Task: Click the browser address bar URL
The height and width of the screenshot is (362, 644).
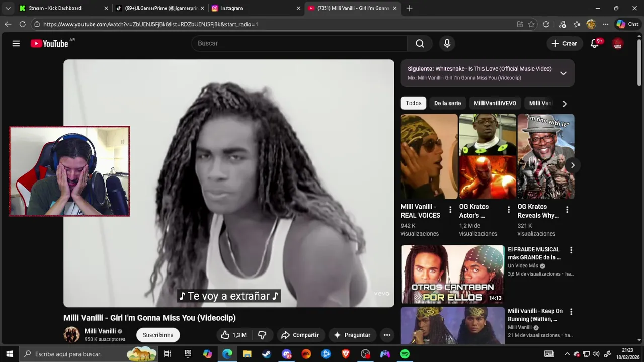Action: [150, 24]
